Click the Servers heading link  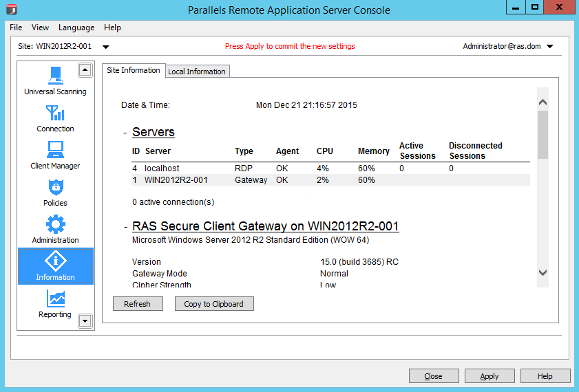tap(154, 132)
